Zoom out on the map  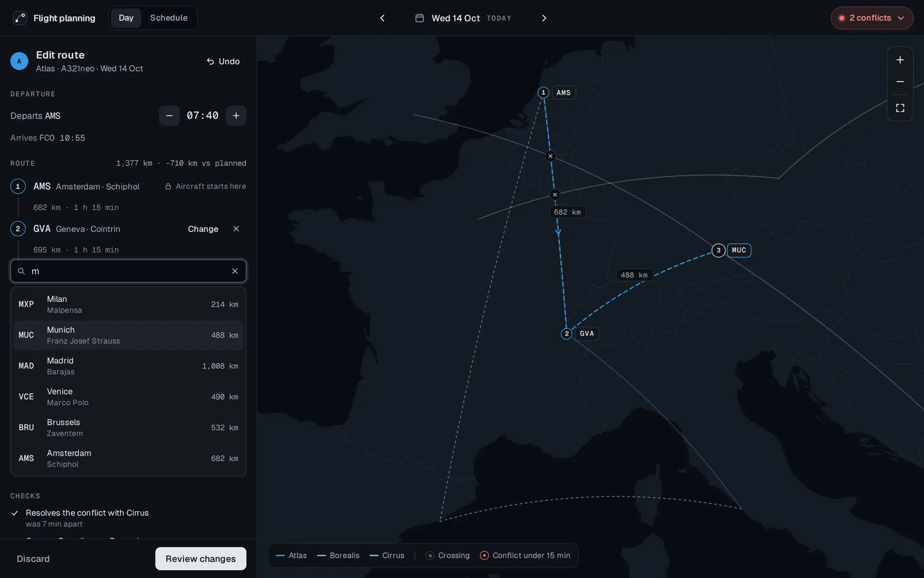[x=900, y=82]
